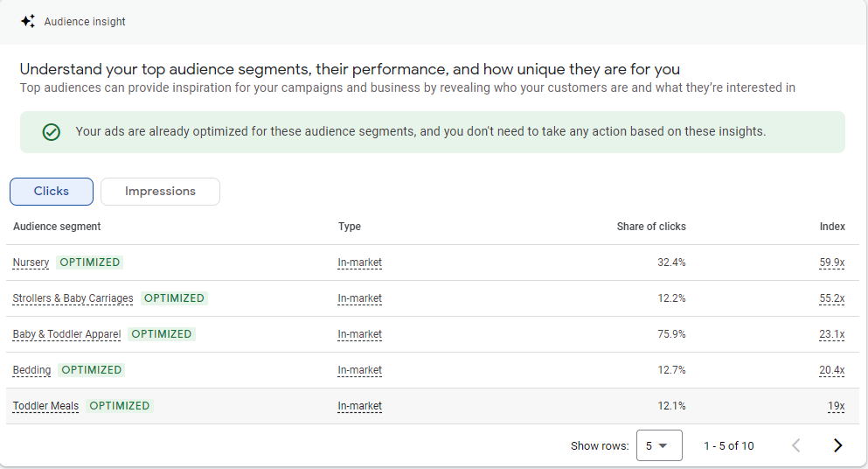Click OPTIMIZED badge next to Bedding
The image size is (868, 469).
coord(91,370)
